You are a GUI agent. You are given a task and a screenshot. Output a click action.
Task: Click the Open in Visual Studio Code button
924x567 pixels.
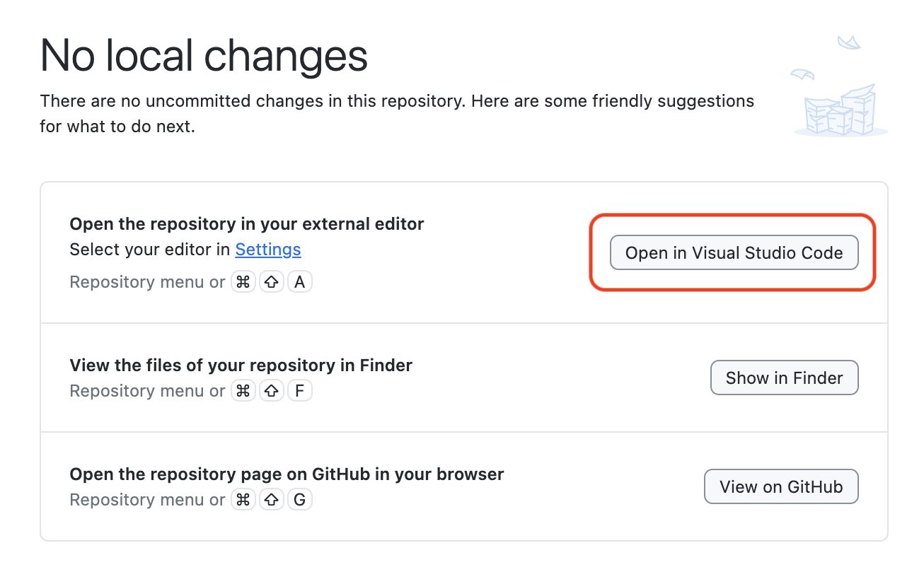click(734, 252)
